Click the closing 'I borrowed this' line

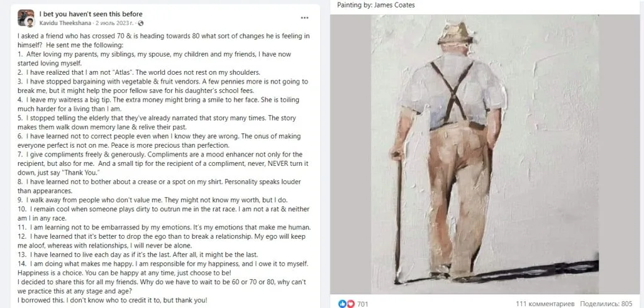[x=112, y=300]
